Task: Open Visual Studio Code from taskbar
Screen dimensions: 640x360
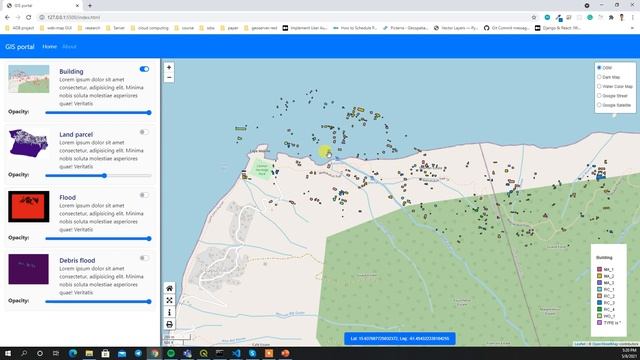Action: pos(236,353)
